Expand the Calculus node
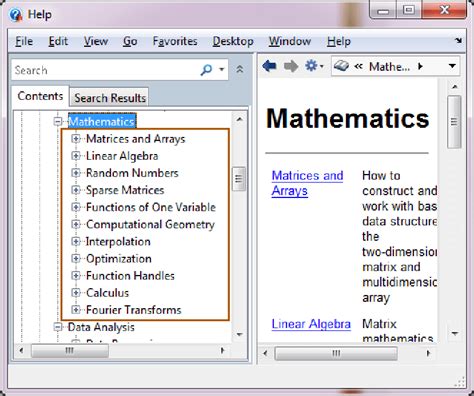Image resolution: width=474 pixels, height=396 pixels. (x=76, y=293)
